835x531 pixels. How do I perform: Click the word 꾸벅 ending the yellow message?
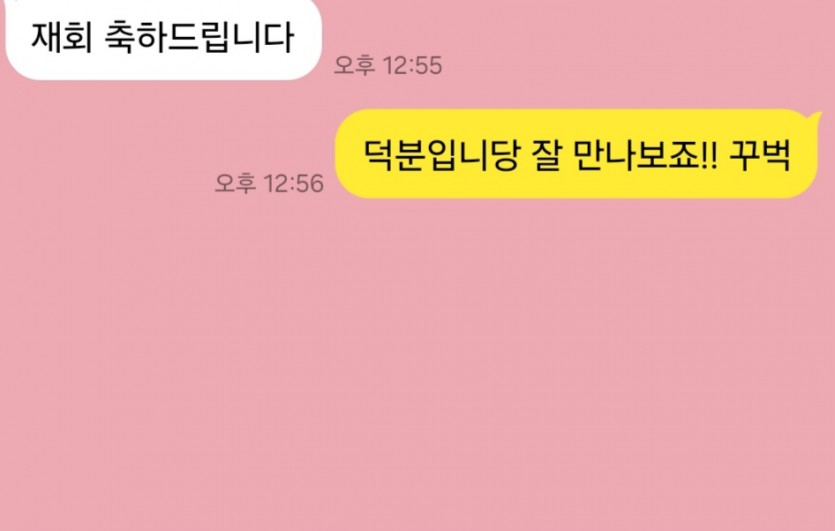click(760, 154)
